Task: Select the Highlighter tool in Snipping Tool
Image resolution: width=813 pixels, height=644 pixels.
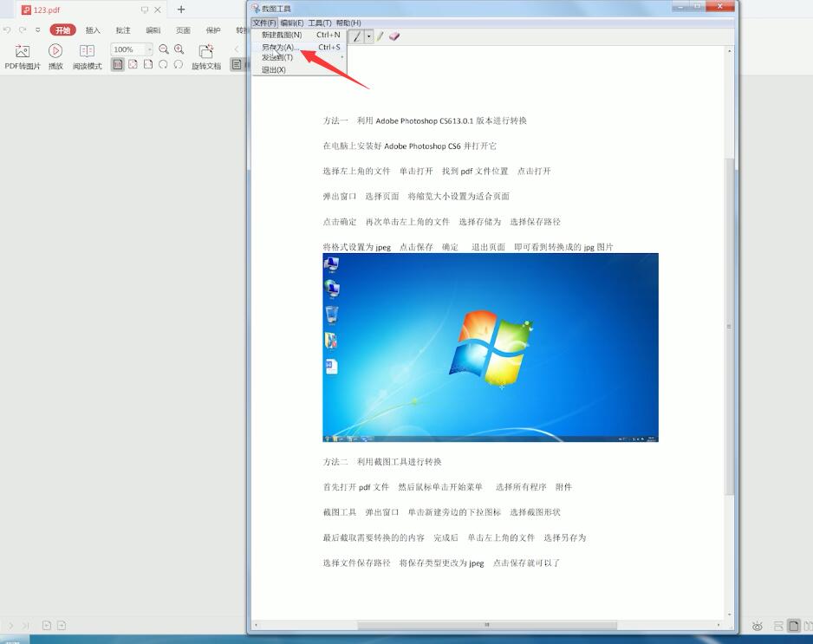Action: click(x=380, y=36)
